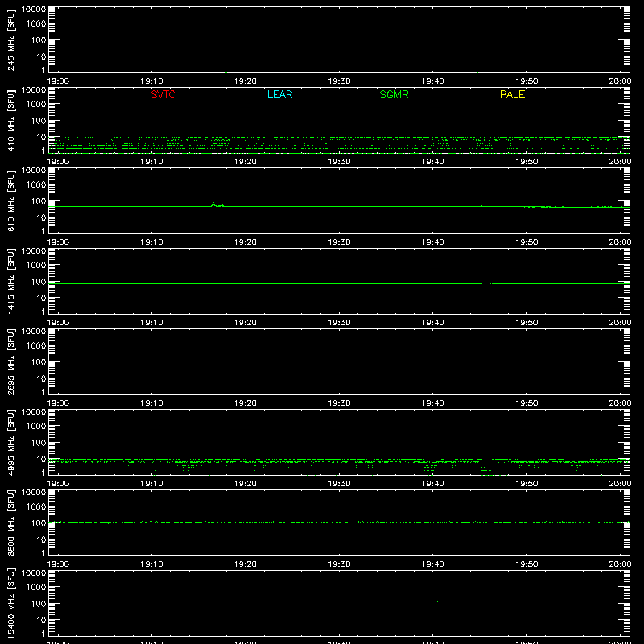644x644 pixels.
Task: Click the 610 MHz burst spike near 19:17
Action: point(213,203)
